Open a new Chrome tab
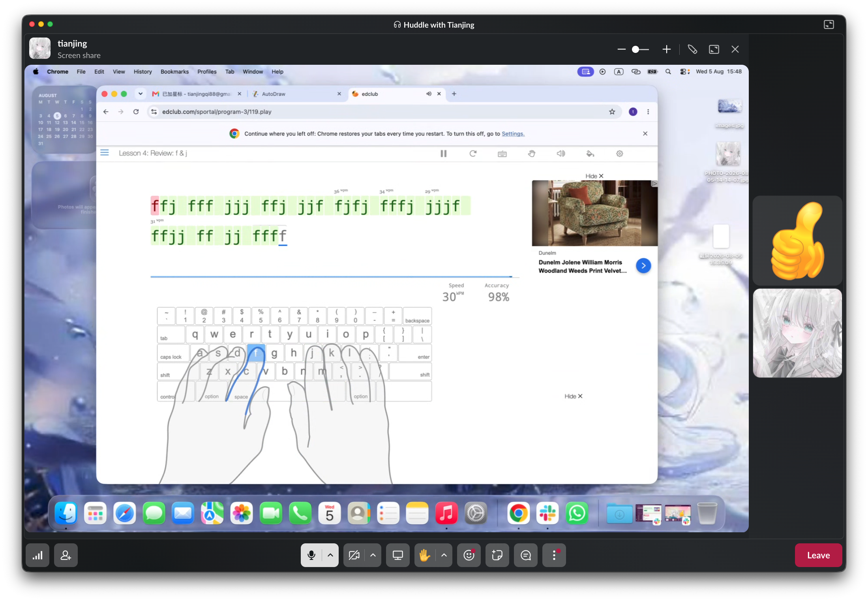868x601 pixels. pyautogui.click(x=454, y=94)
